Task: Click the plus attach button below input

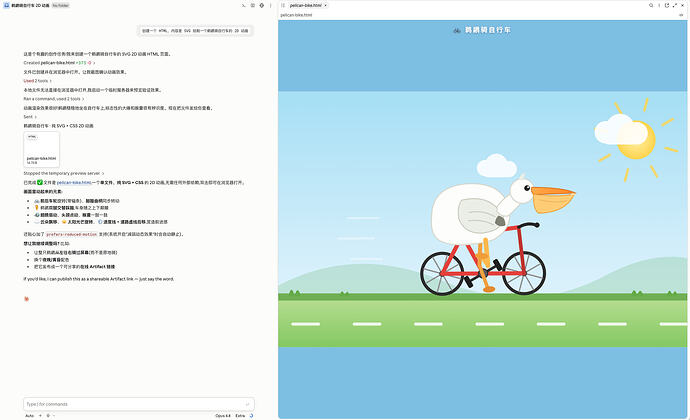Action: [x=40, y=416]
